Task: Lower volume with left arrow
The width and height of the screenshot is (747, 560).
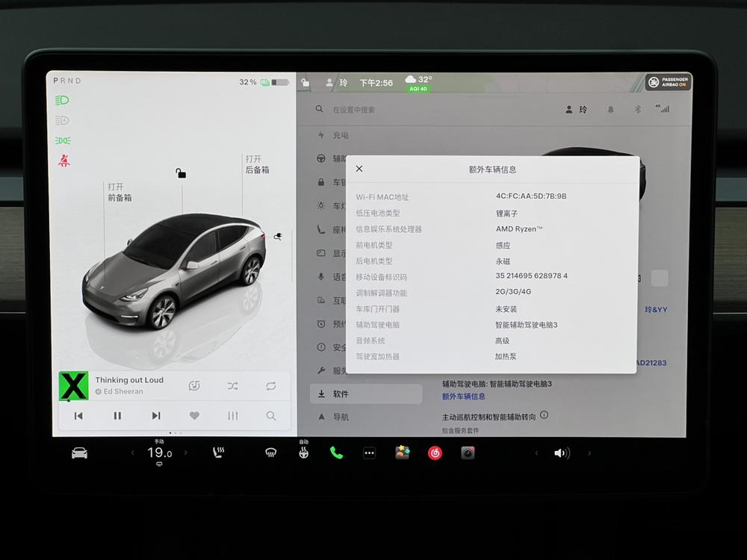Action: coord(536,453)
